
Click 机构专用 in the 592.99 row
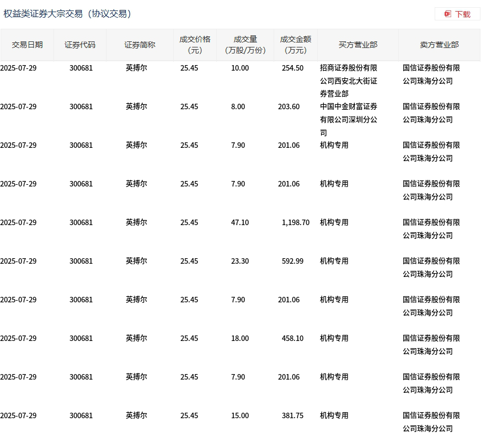coord(334,261)
